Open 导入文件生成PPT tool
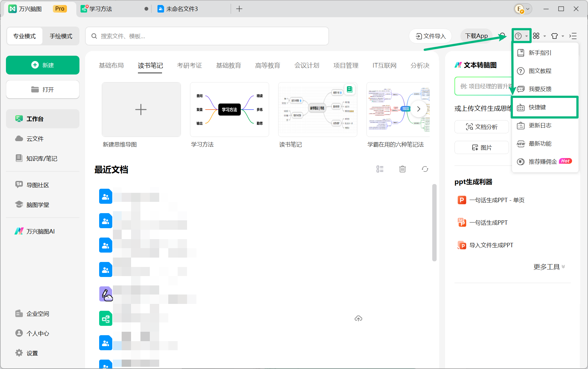Screen dimensions: 588x369 point(485,245)
